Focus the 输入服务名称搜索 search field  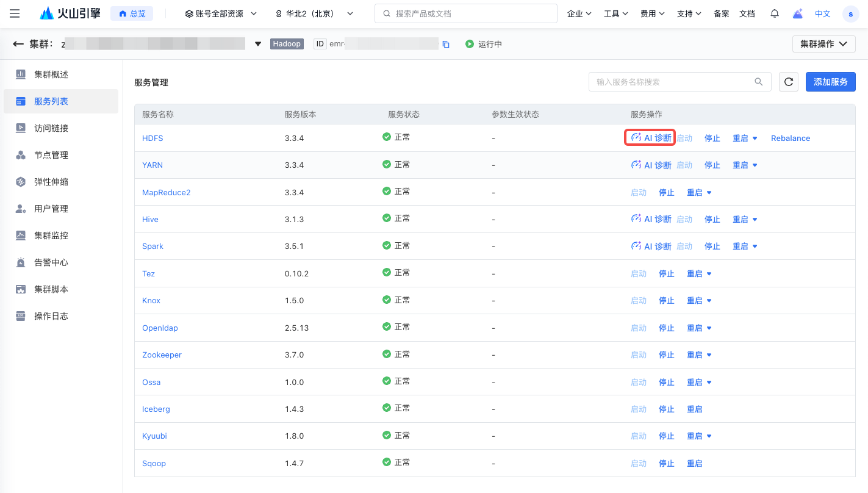(671, 82)
